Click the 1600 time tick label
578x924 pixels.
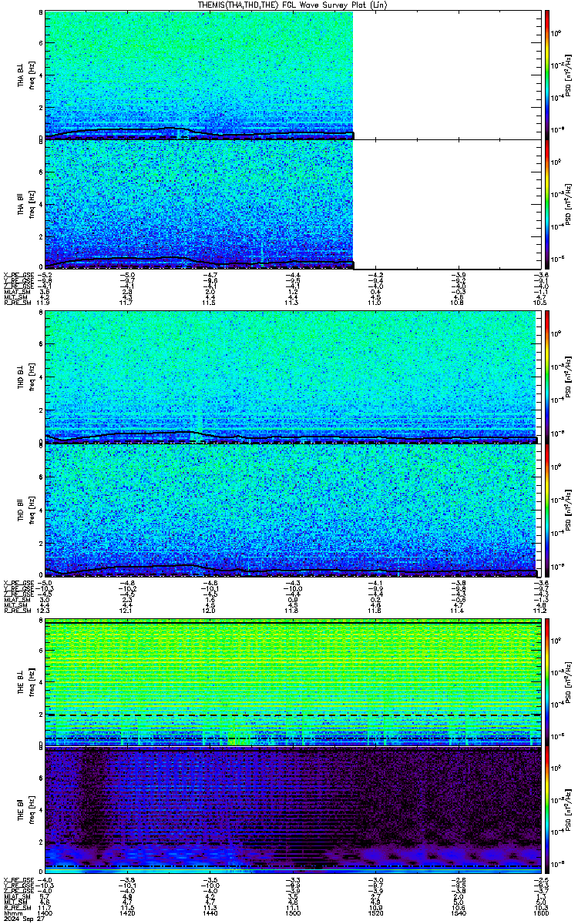coord(540,912)
